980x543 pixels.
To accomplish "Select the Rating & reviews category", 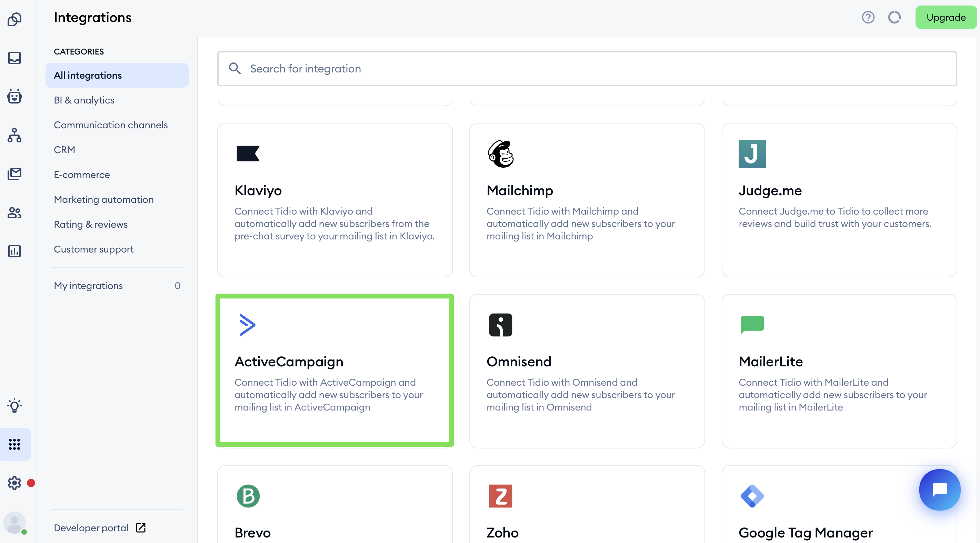I will [91, 224].
